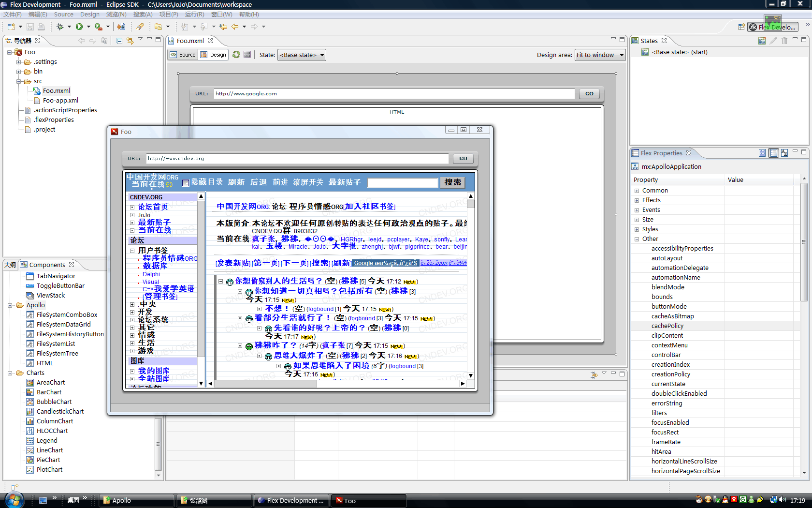Click the Save icon in the main toolbar
This screenshot has width=812, height=508.
click(30, 27)
